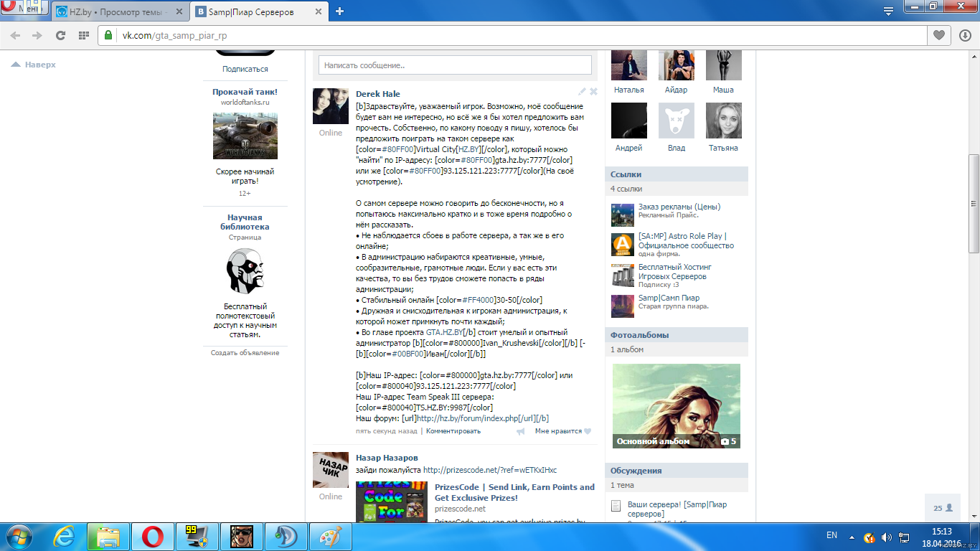980x551 pixels.
Task: Go forward to the next page
Action: (x=37, y=35)
